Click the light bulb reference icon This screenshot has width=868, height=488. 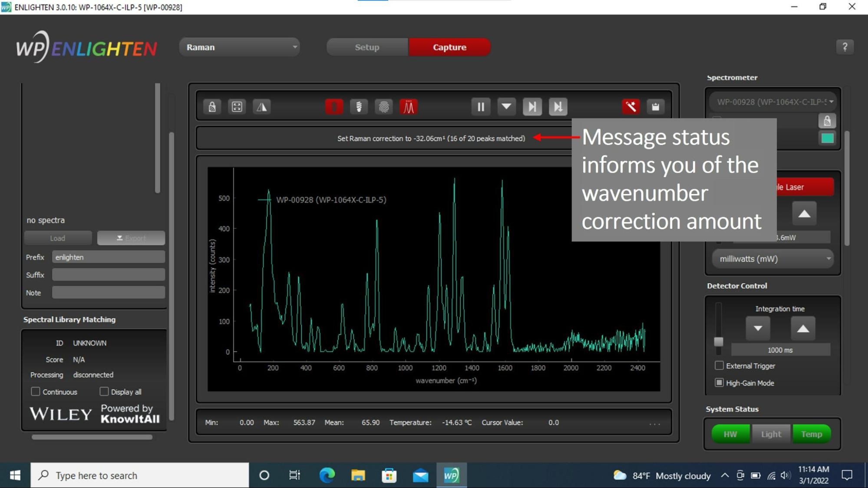pos(359,107)
